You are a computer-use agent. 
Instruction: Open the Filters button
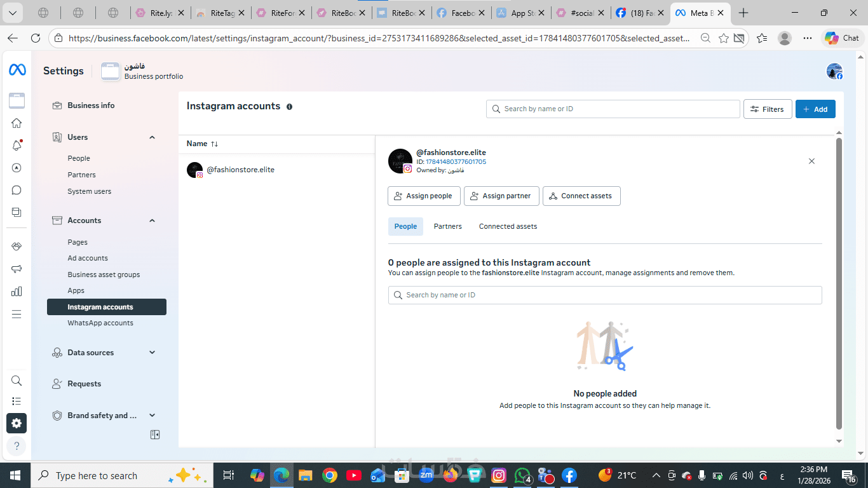pyautogui.click(x=768, y=109)
